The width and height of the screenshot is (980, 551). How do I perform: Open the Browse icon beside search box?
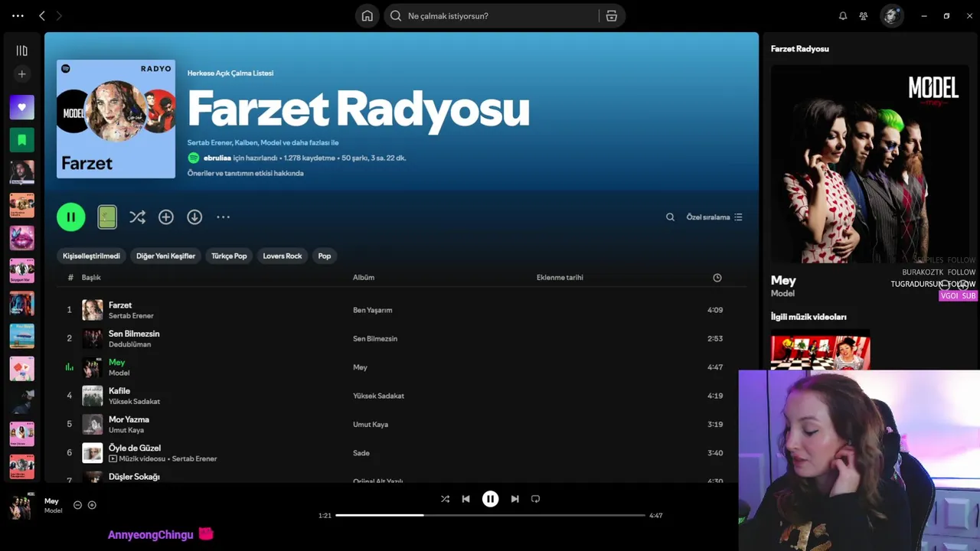(612, 16)
